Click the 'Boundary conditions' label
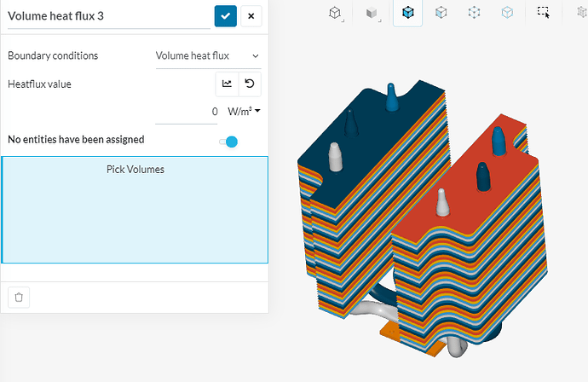Image resolution: width=588 pixels, height=382 pixels. coord(53,55)
